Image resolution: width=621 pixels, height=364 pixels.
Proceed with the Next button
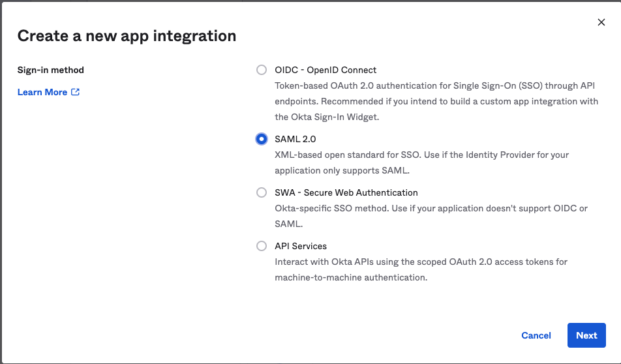586,335
